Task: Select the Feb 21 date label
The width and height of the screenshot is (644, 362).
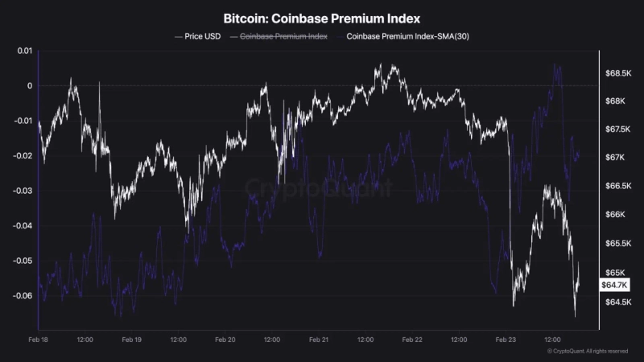Action: (319, 340)
